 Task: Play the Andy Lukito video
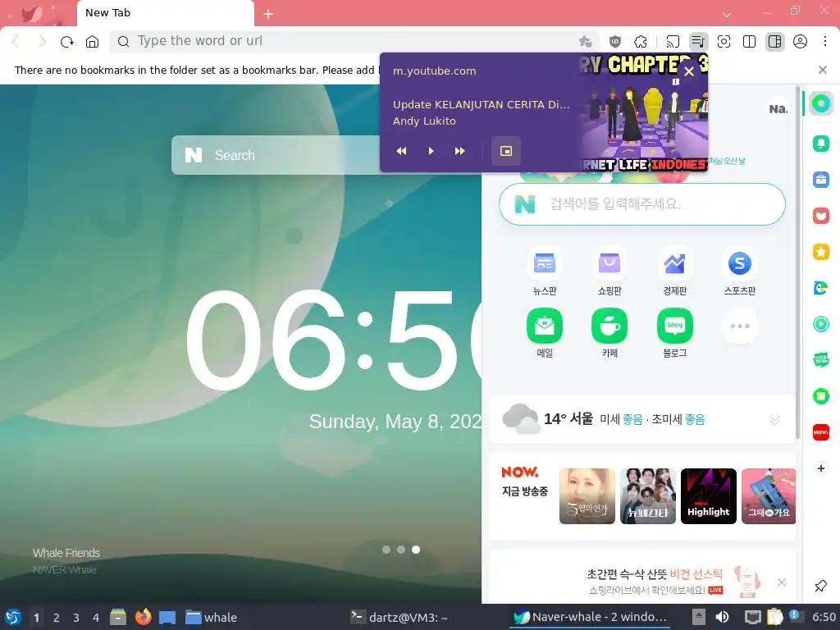point(431,151)
